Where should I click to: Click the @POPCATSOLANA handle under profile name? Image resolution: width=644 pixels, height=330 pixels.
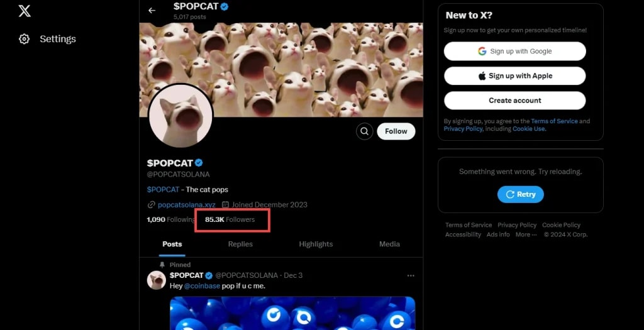click(x=178, y=175)
